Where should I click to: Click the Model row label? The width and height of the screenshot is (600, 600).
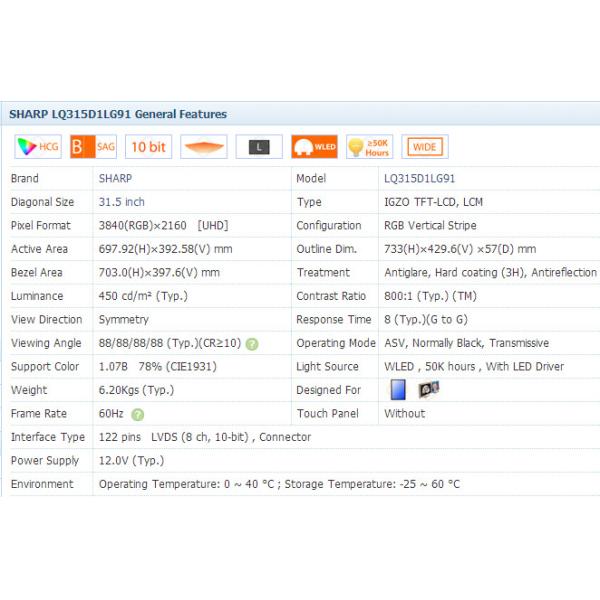tap(311, 178)
